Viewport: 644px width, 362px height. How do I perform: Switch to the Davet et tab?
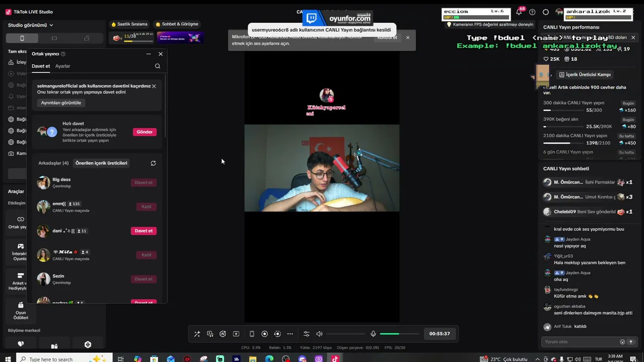click(41, 66)
